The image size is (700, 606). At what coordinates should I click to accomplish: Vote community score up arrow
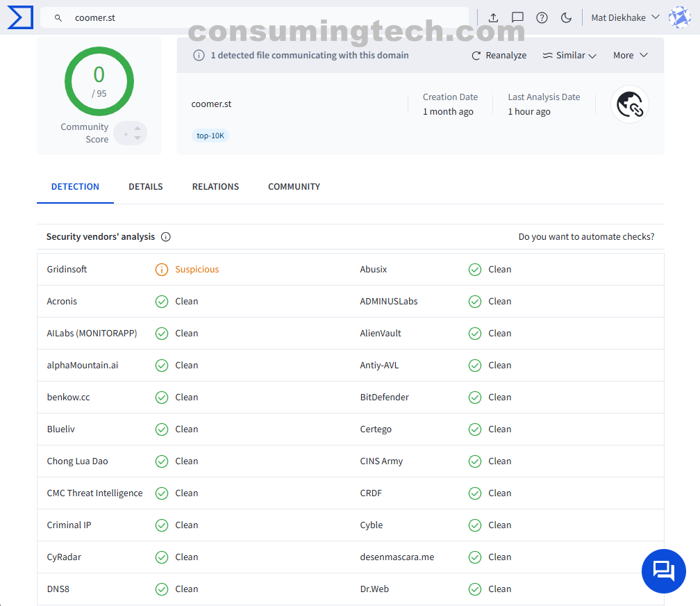point(137,127)
